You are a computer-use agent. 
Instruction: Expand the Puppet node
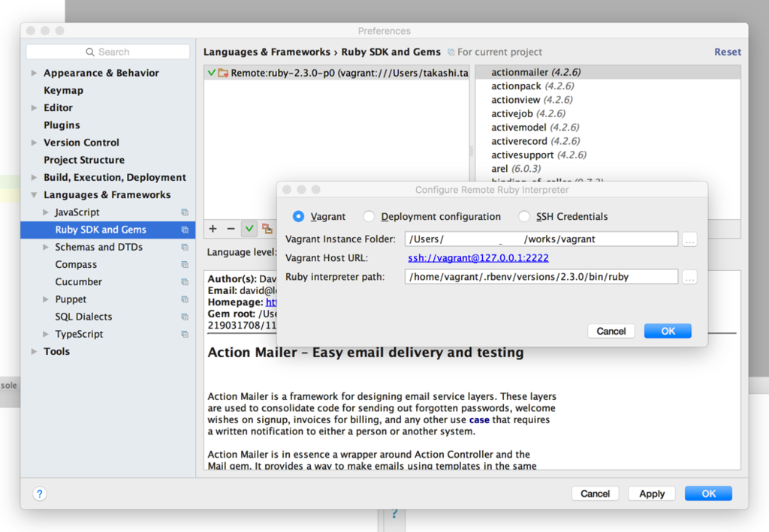tap(46, 299)
